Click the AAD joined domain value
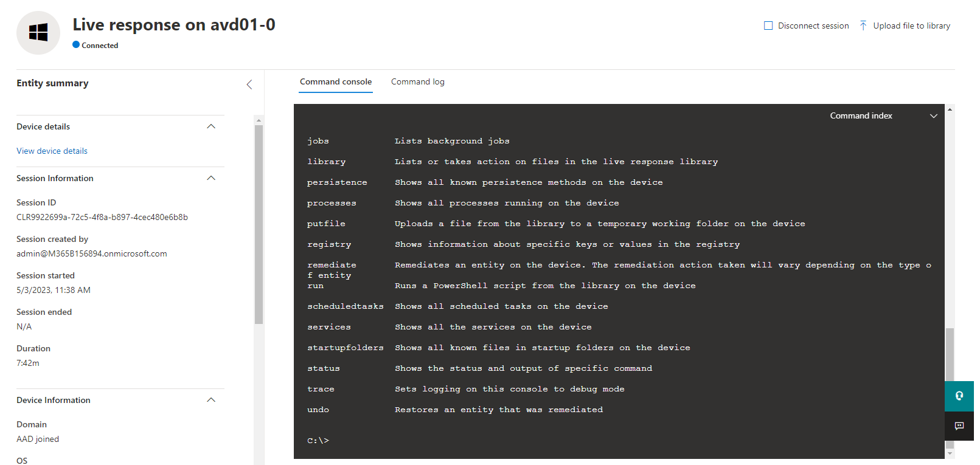The width and height of the screenshot is (980, 465). tap(38, 439)
